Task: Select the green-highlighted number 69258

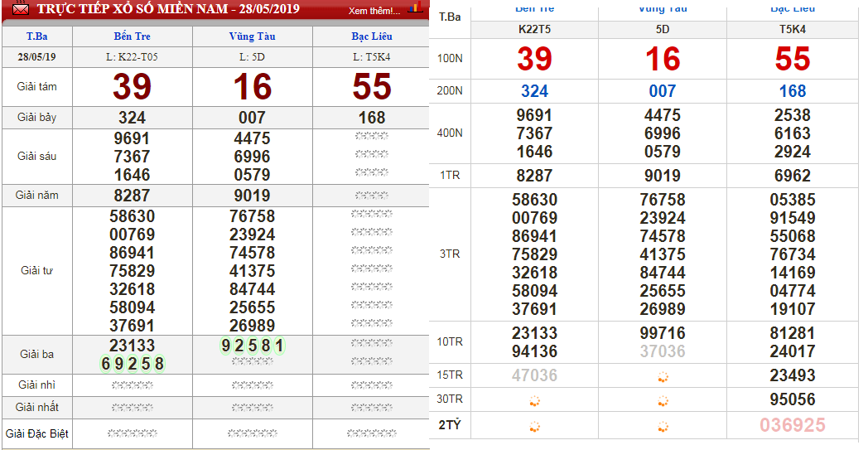Action: (x=133, y=364)
